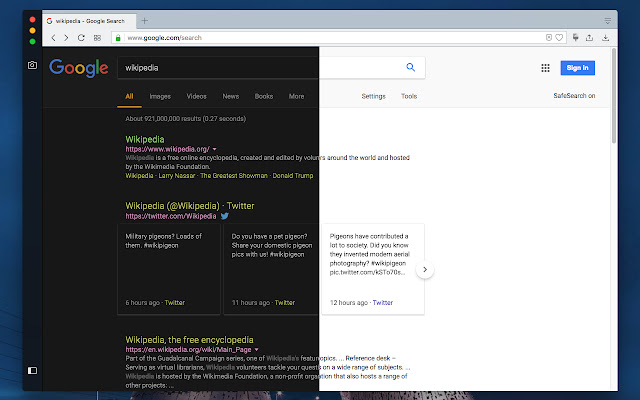This screenshot has width=640, height=400.
Task: Switch to Videos results
Action: click(196, 96)
